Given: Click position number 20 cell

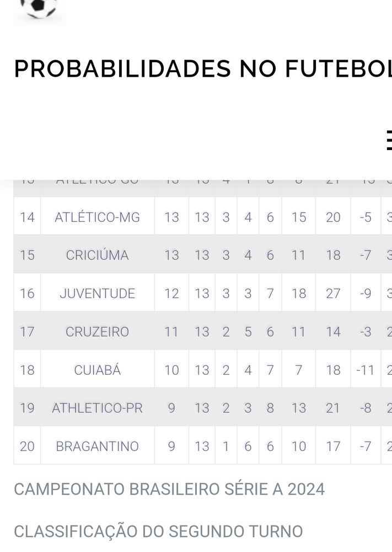Looking at the screenshot, I should tap(27, 446).
